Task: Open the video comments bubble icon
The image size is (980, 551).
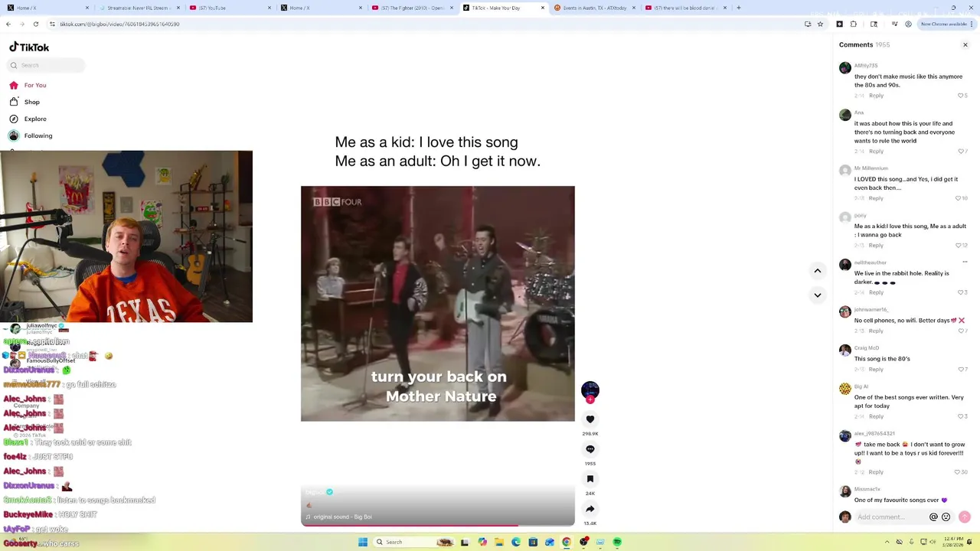Action: pyautogui.click(x=590, y=449)
